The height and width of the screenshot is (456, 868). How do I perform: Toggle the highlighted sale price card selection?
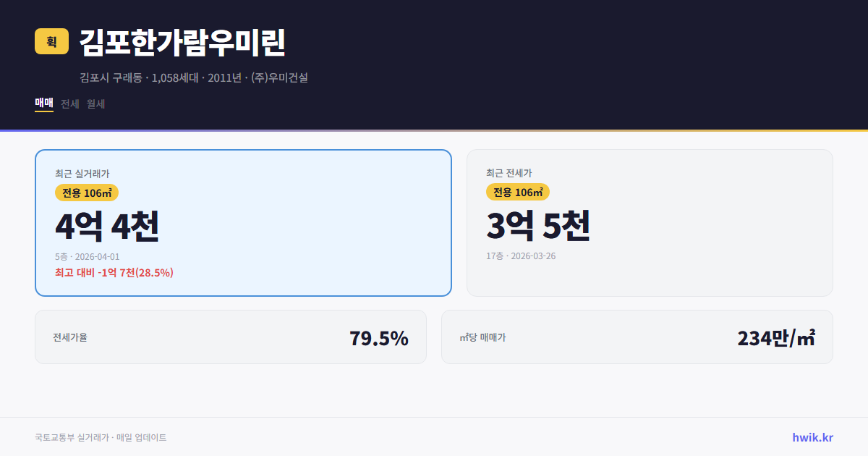[242, 222]
